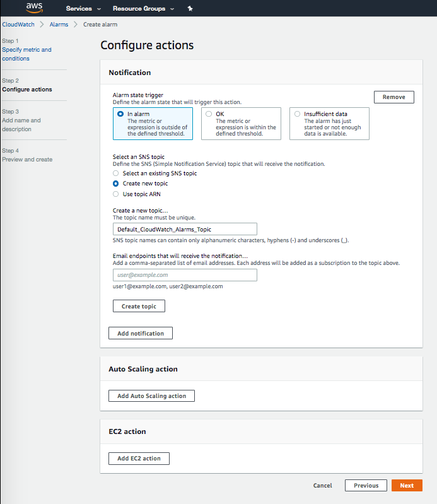
Task: Click the Create topic button
Action: 139,306
